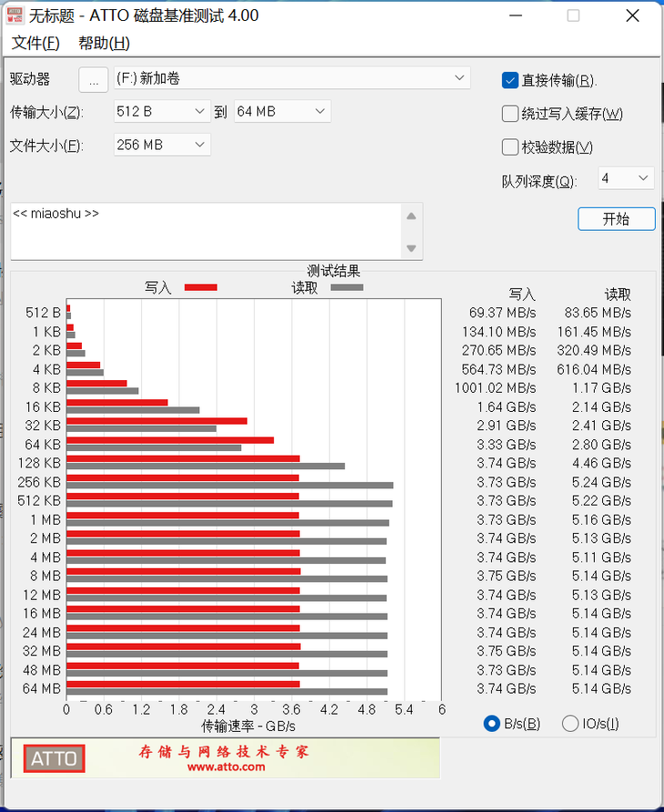Click the 1001.02 MB/s write value
Screen dimensions: 664x812
pyautogui.click(x=496, y=388)
